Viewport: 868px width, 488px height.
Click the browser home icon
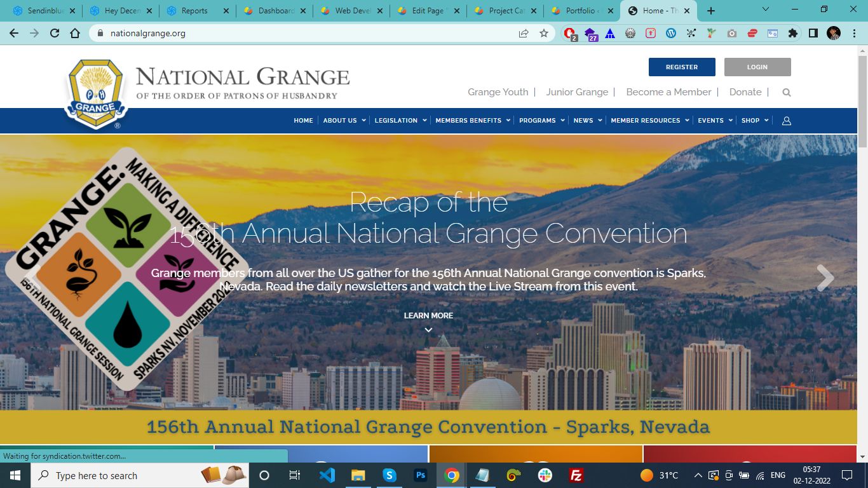pyautogui.click(x=75, y=33)
